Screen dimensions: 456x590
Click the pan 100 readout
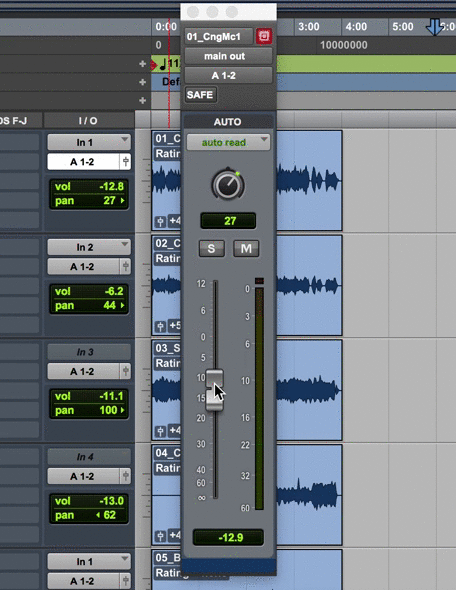pos(89,410)
